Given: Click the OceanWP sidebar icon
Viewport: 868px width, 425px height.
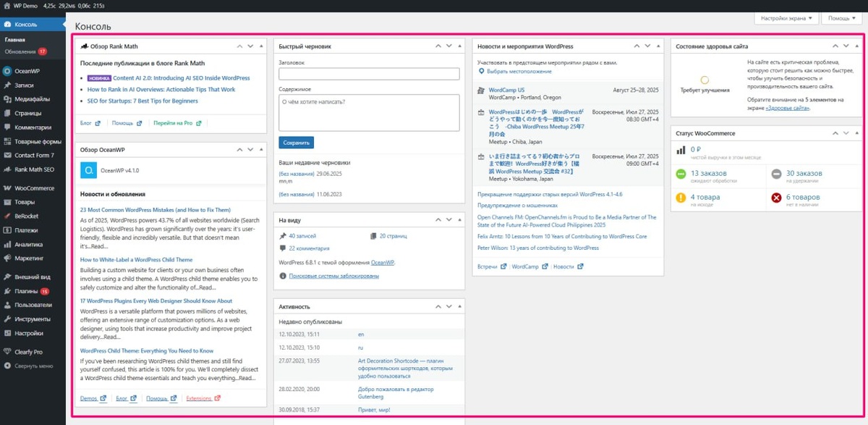Looking at the screenshot, I should pyautogui.click(x=7, y=71).
